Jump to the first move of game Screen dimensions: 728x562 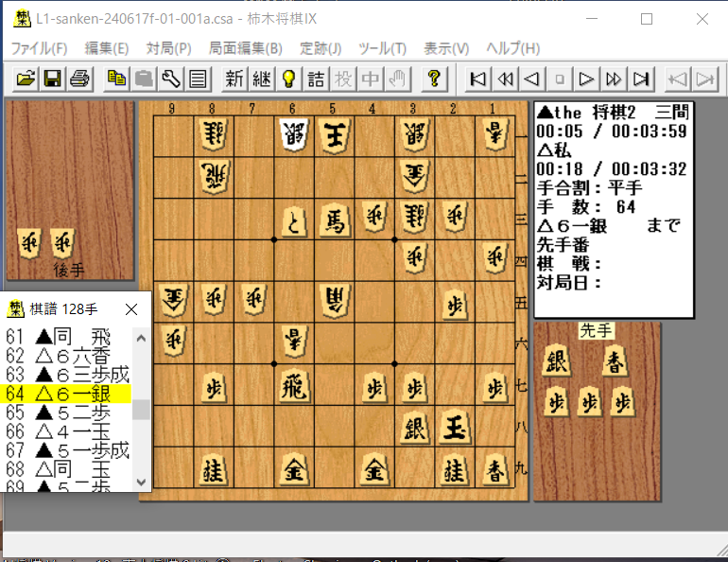478,79
